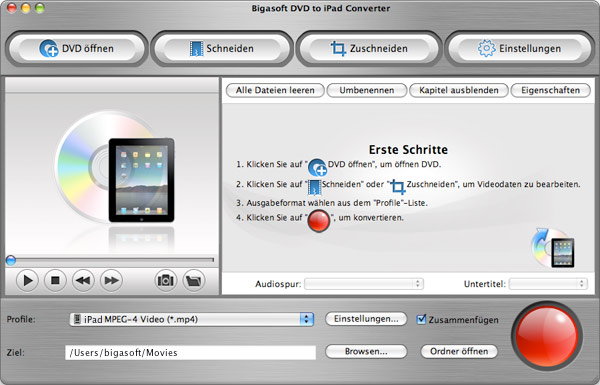The width and height of the screenshot is (600, 385).
Task: Click the DVD-to-iPad logo in file list
Action: click(x=553, y=247)
